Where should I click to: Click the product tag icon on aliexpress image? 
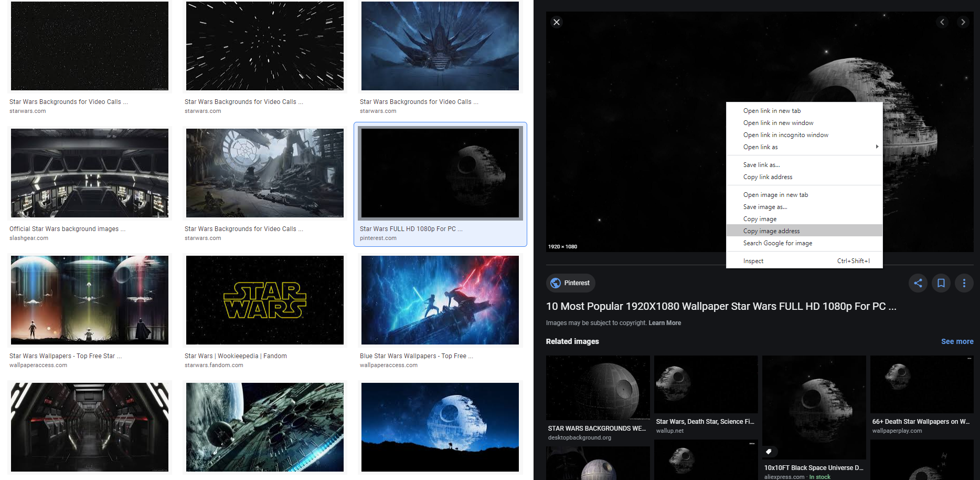click(769, 452)
